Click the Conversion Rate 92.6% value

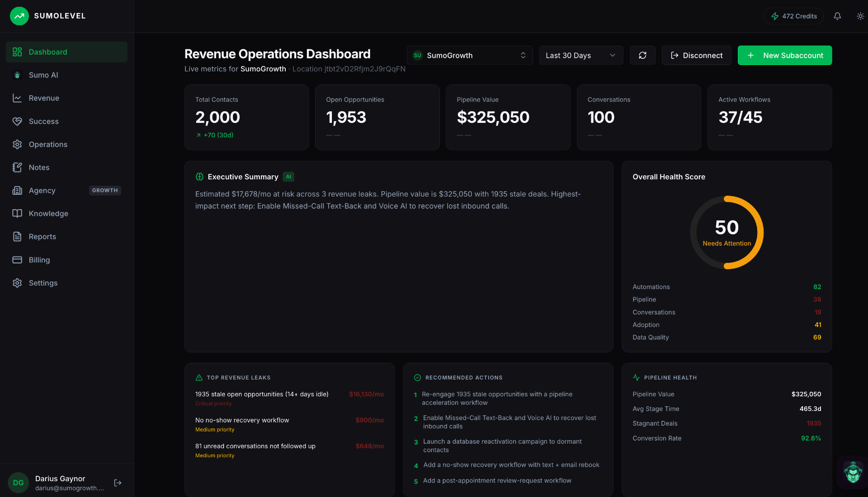[811, 438]
